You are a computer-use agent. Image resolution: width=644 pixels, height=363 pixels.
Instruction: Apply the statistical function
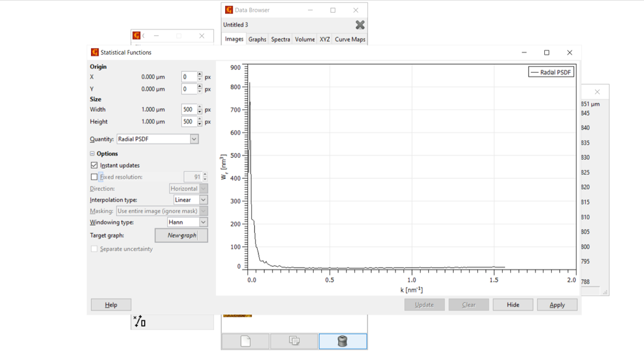click(557, 304)
